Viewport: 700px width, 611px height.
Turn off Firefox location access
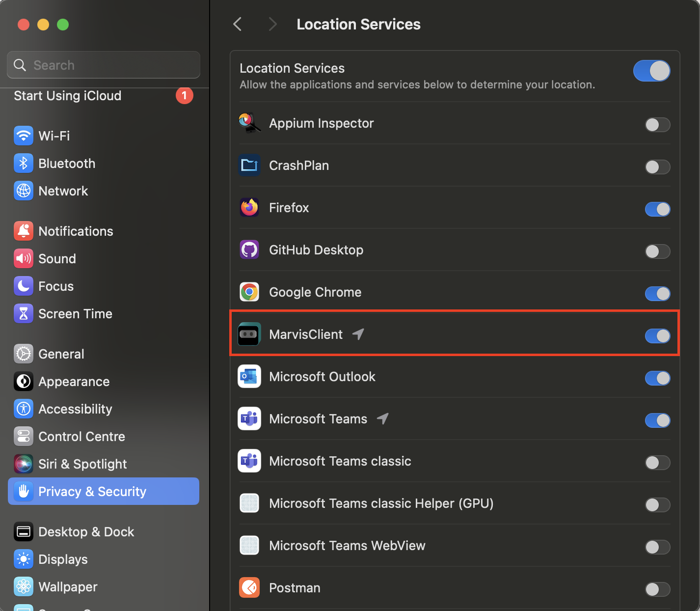(657, 209)
